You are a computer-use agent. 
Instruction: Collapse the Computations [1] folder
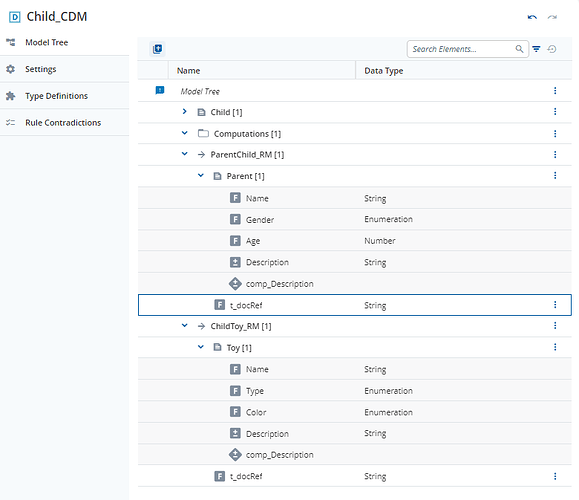tap(185, 133)
